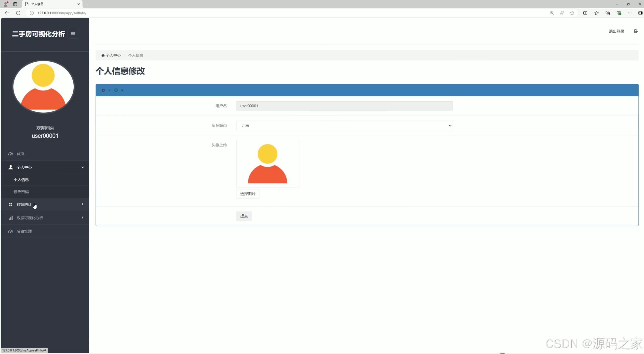Open 修改密码 submenu item
This screenshot has height=354, width=644.
pos(21,192)
